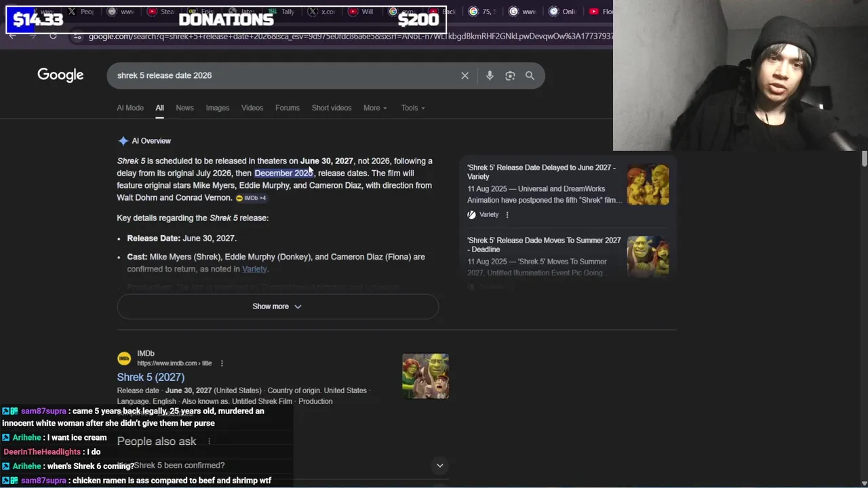Expand the 'Shrek 5 been confirmed?' question chevron
Image resolution: width=868 pixels, height=488 pixels.
[439, 466]
